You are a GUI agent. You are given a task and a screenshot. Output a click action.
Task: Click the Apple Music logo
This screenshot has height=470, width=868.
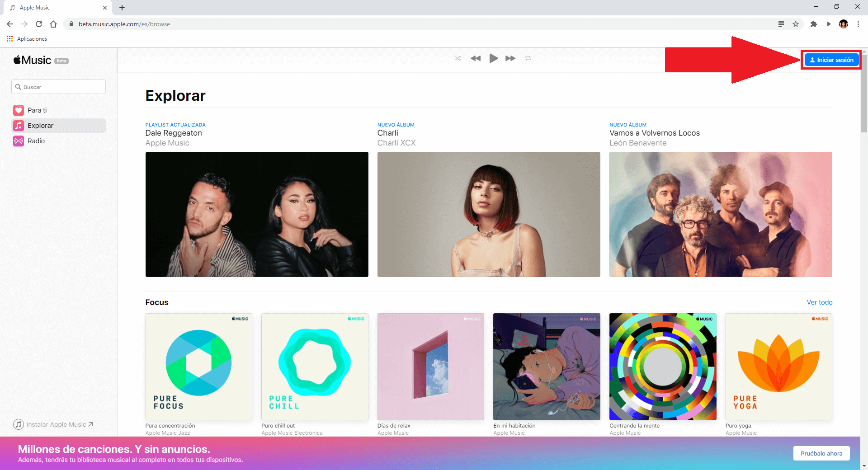[x=32, y=60]
